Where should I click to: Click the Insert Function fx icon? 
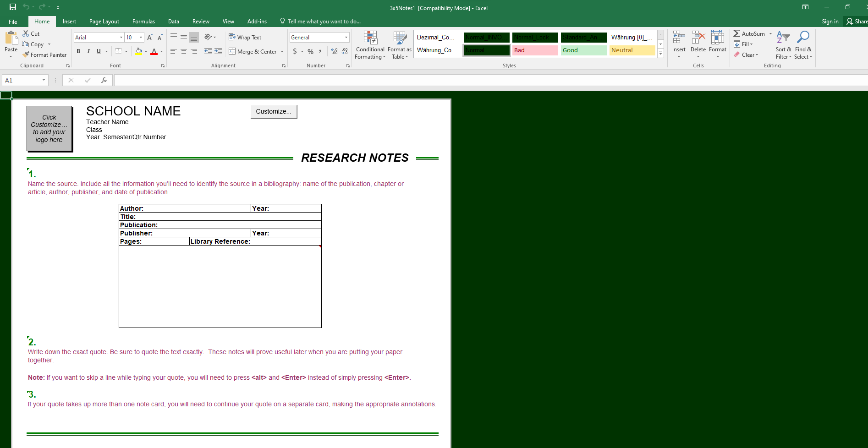[104, 80]
